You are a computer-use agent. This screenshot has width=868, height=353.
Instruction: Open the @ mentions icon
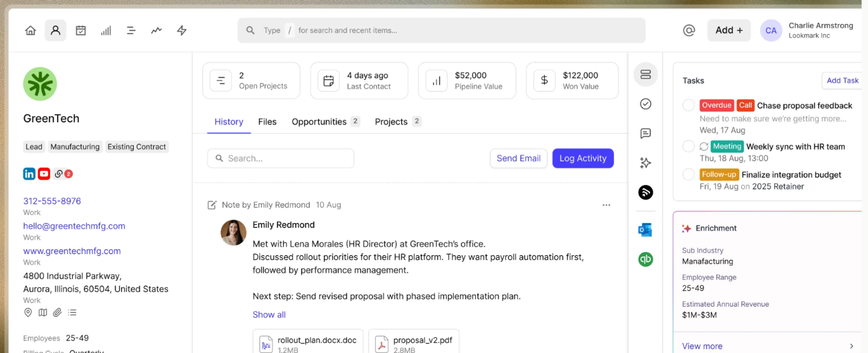[x=689, y=30]
